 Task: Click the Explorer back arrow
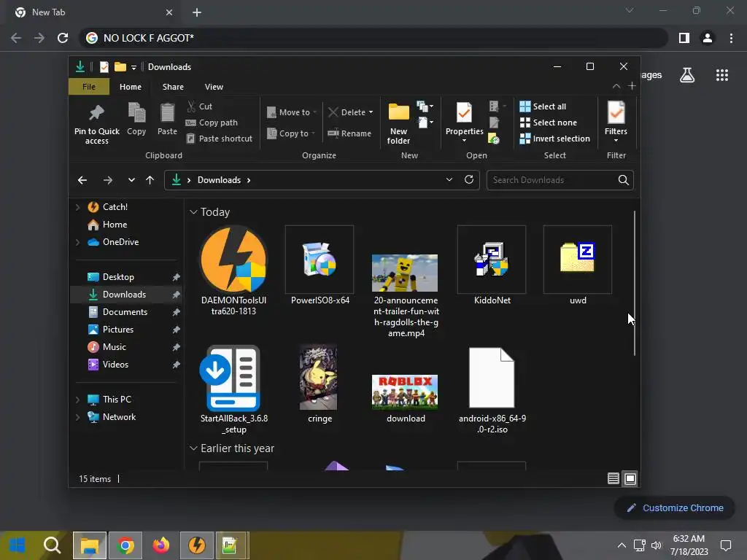click(82, 180)
